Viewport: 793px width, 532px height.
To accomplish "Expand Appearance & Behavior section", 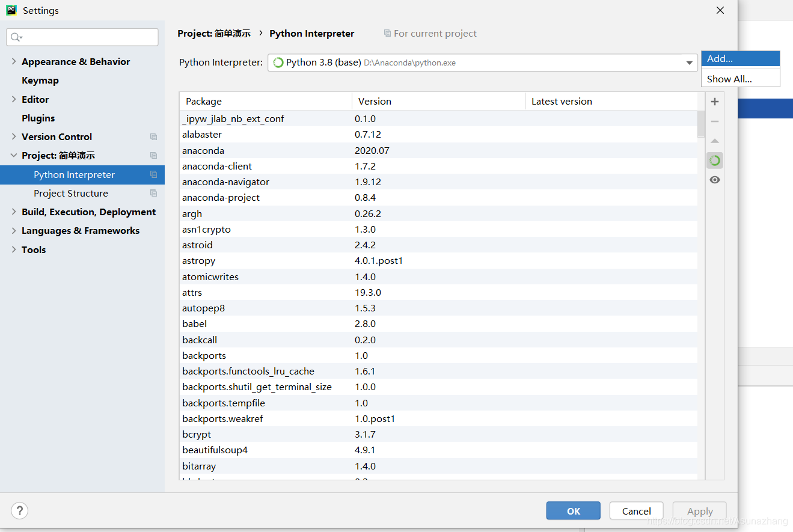I will point(14,61).
